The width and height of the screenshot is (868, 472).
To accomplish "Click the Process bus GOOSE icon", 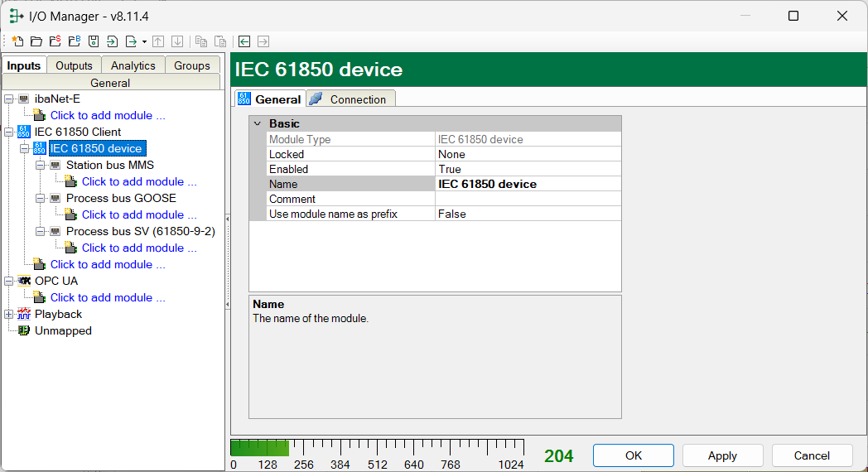I will (55, 199).
